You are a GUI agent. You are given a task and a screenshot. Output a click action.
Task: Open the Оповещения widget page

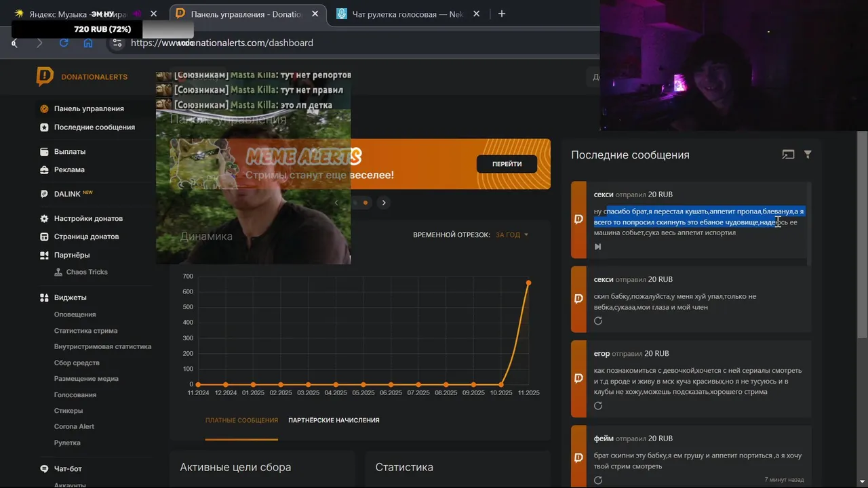coord(75,314)
